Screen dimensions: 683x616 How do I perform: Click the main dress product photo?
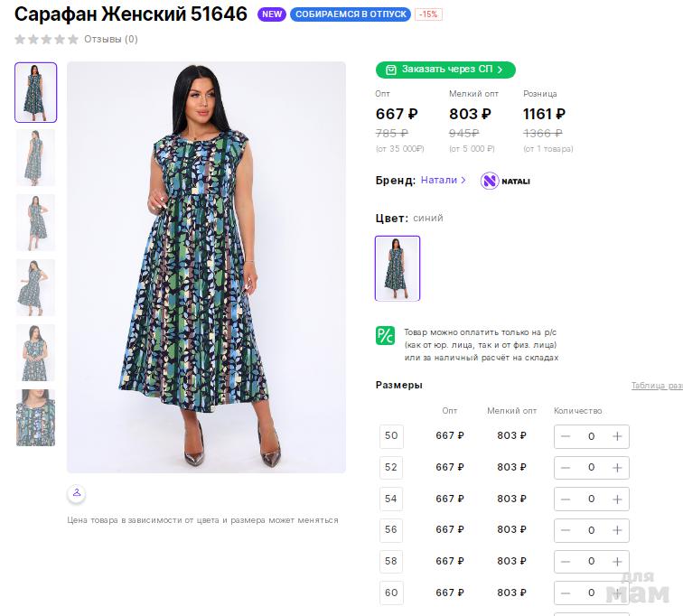pos(206,266)
